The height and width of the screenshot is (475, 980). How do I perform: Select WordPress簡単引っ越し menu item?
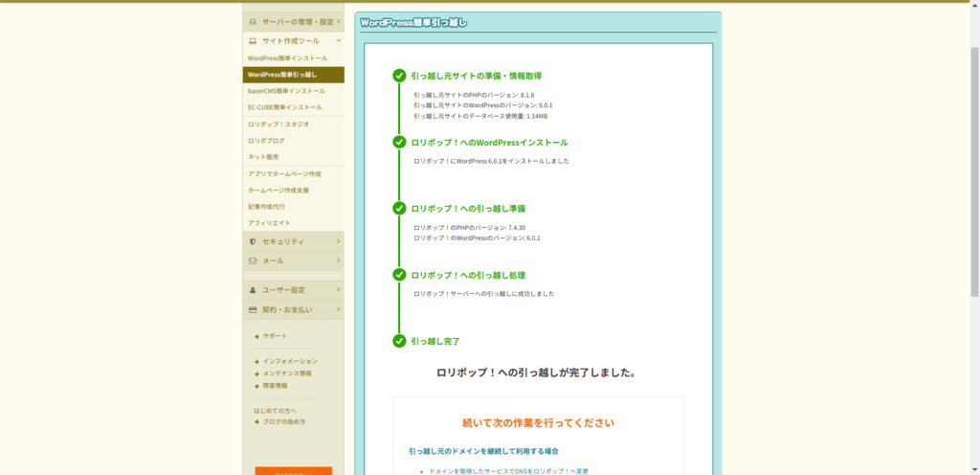[x=293, y=75]
